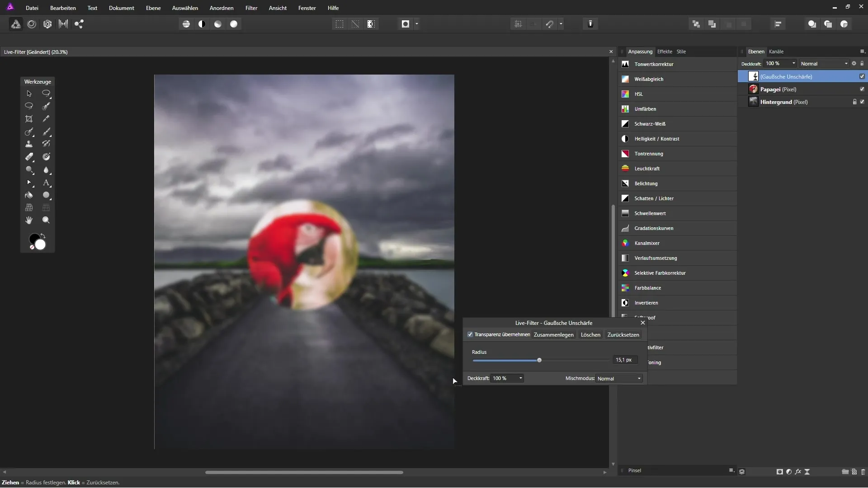Switch to the Effekte tab
Viewport: 868px width, 488px height.
point(665,52)
